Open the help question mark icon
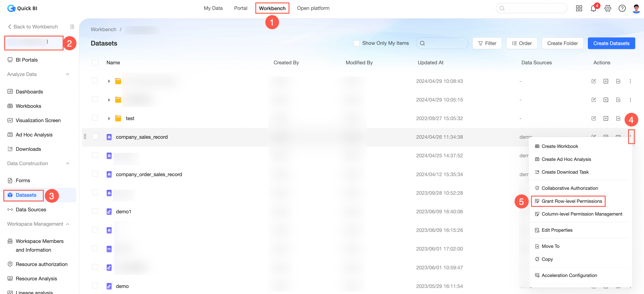 click(622, 9)
